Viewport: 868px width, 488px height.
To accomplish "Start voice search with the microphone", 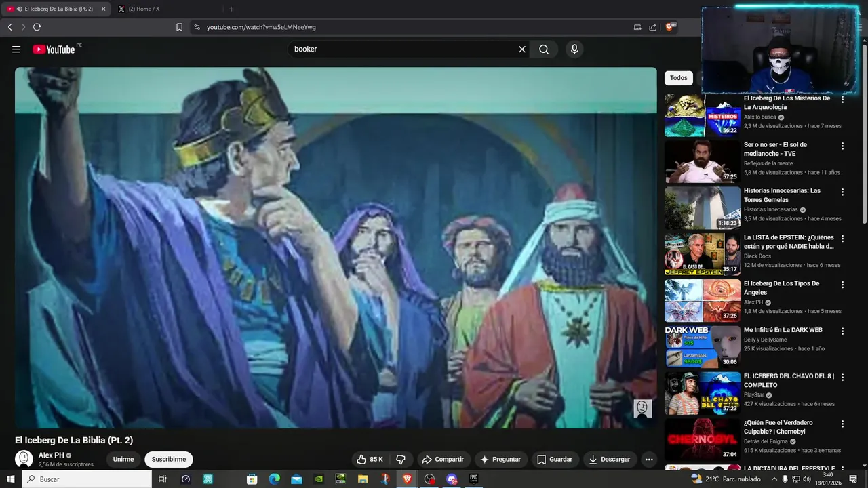I will coord(574,49).
